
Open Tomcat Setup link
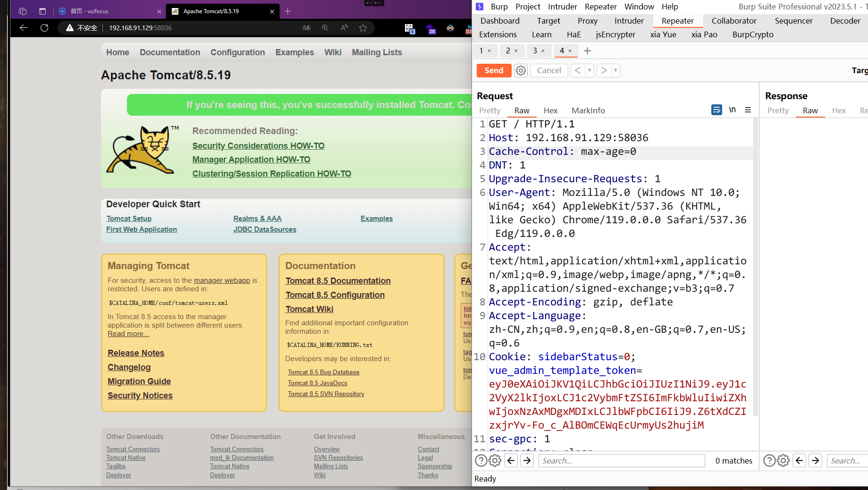click(129, 219)
